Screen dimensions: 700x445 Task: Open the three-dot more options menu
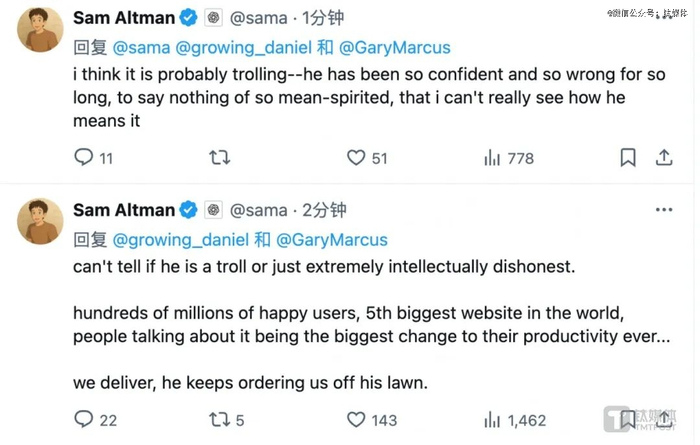pos(663,210)
